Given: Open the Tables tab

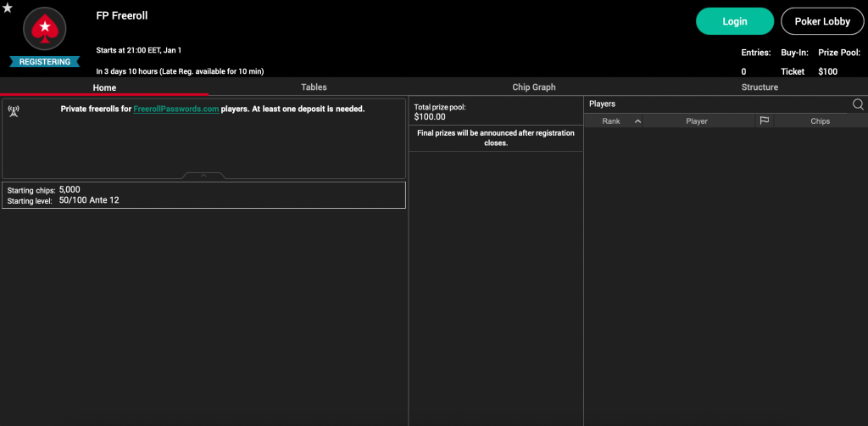Looking at the screenshot, I should [x=314, y=87].
